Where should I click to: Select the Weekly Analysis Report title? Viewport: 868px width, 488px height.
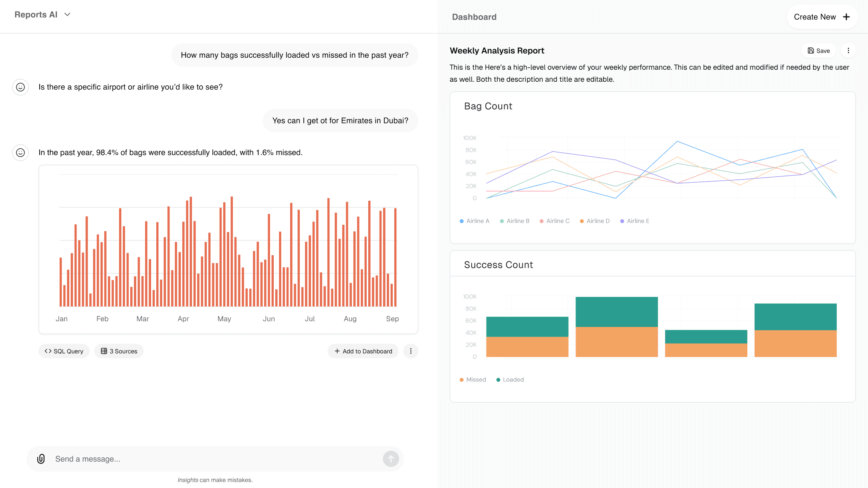497,50
